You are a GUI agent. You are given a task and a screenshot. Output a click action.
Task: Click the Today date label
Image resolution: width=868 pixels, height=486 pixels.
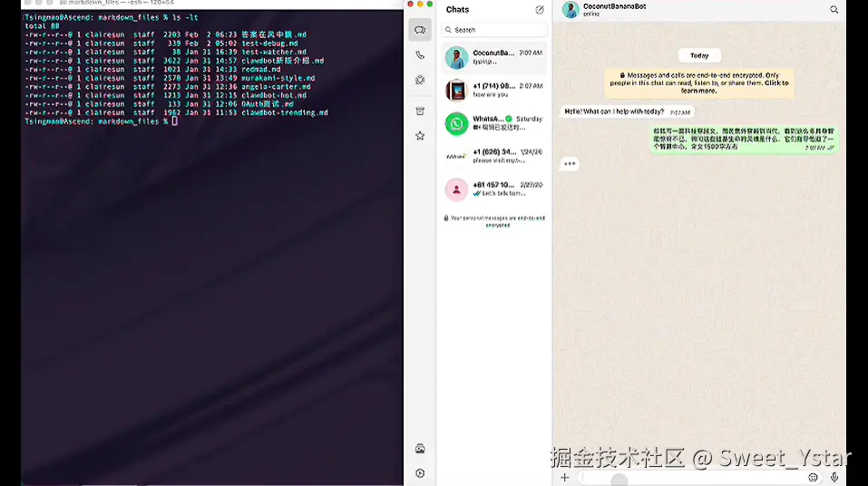coord(699,55)
